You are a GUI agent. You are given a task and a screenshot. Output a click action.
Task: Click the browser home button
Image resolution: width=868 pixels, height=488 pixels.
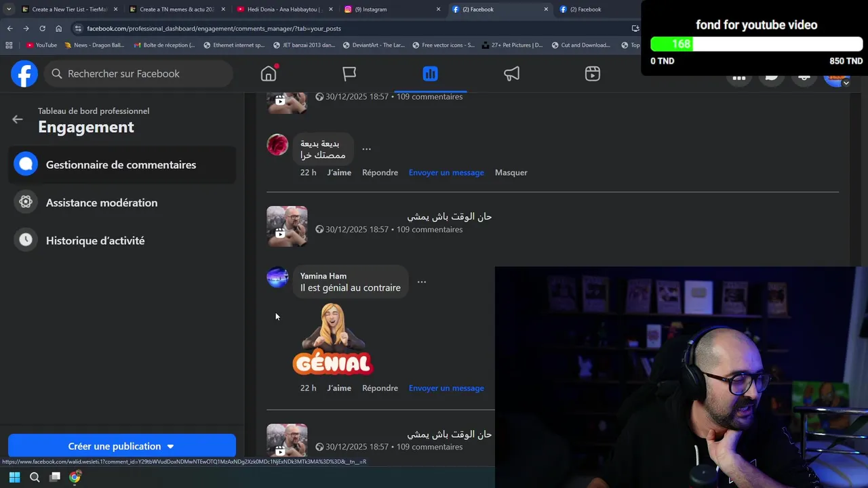(x=59, y=28)
